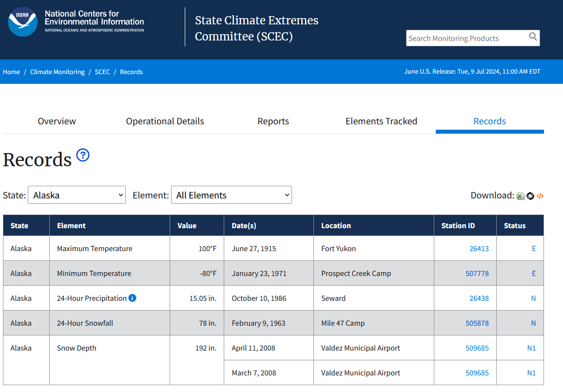Image resolution: width=563 pixels, height=392 pixels.
Task: Open station ID 26413 link
Action: pyautogui.click(x=479, y=249)
